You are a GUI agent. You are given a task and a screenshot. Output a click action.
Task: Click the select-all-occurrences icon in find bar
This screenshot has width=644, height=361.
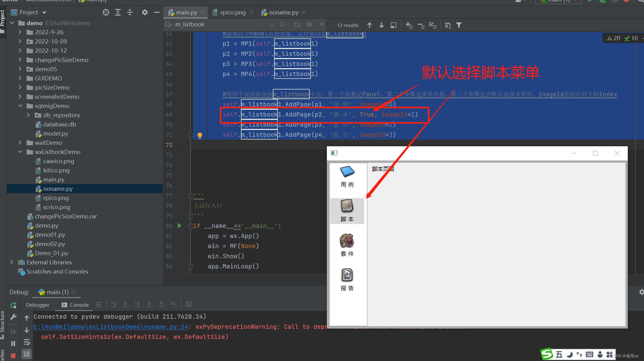[x=433, y=25]
